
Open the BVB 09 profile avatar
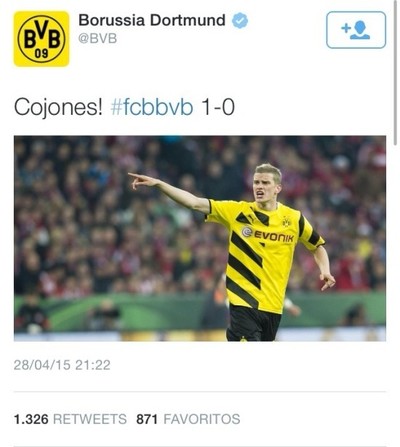(41, 39)
